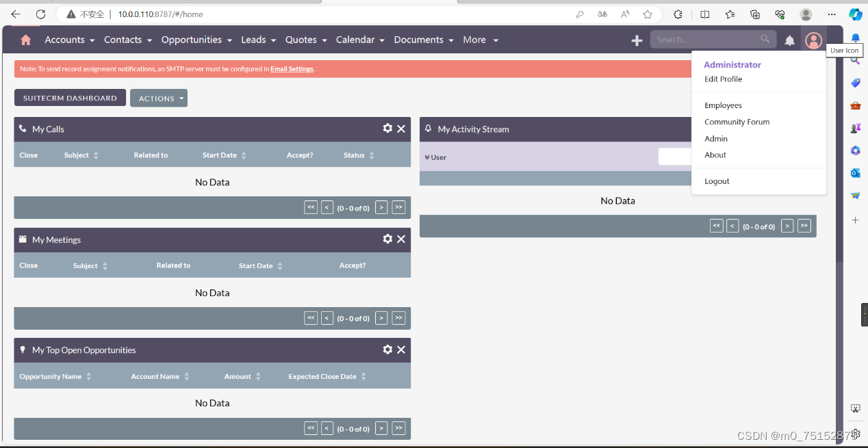
Task: Click the quick-create plus icon in the navbar
Action: pos(636,40)
